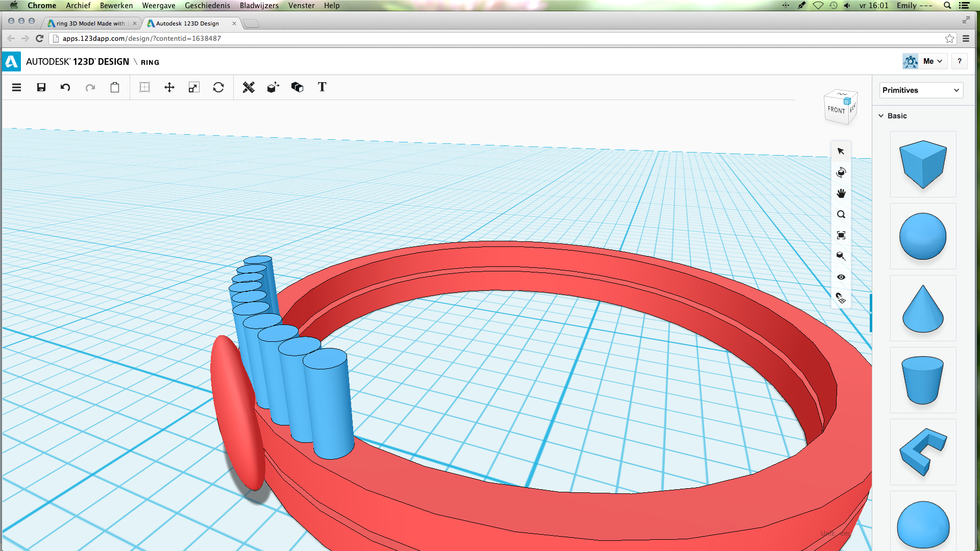Image resolution: width=980 pixels, height=551 pixels.
Task: Open the Venster menu
Action: (x=301, y=5)
